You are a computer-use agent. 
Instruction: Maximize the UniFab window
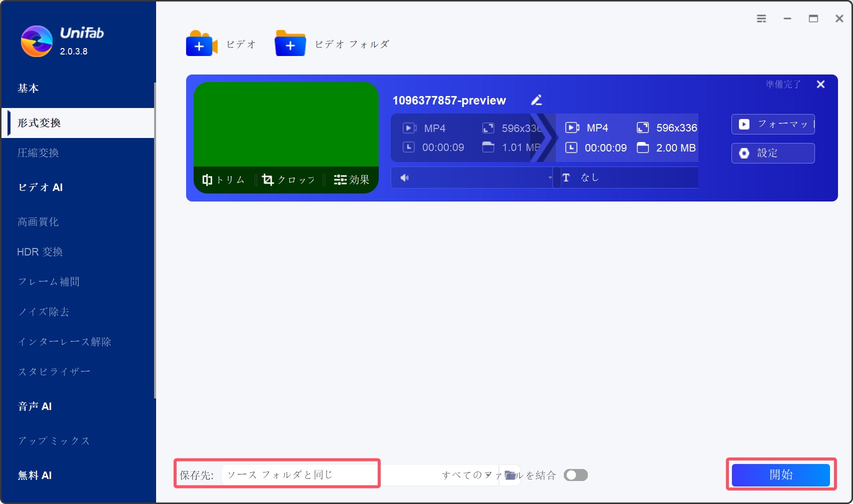[813, 18]
